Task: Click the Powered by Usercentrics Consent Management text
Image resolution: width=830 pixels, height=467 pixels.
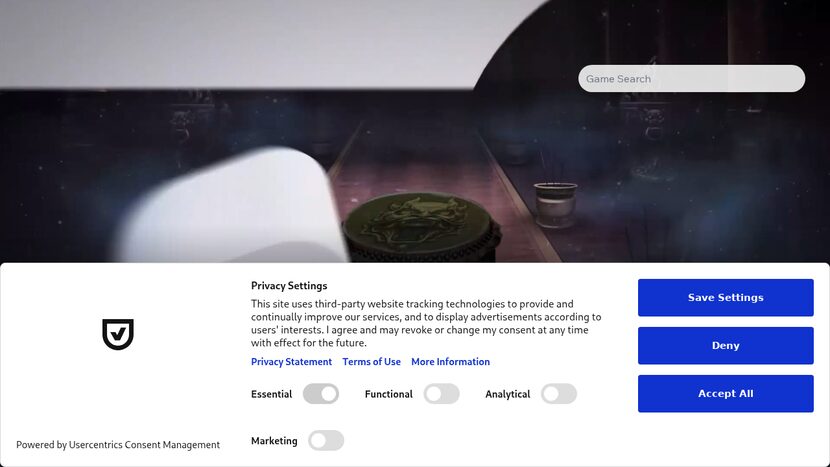Action: point(118,445)
